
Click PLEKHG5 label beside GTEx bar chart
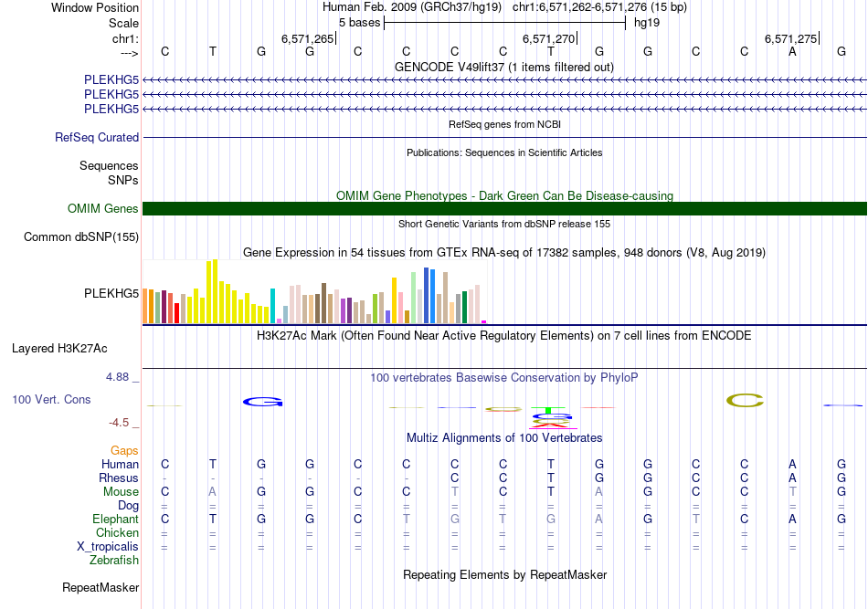(x=111, y=293)
